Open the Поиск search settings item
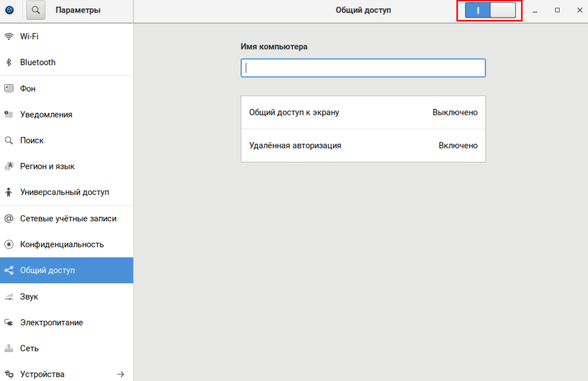This screenshot has width=588, height=381. (x=32, y=140)
